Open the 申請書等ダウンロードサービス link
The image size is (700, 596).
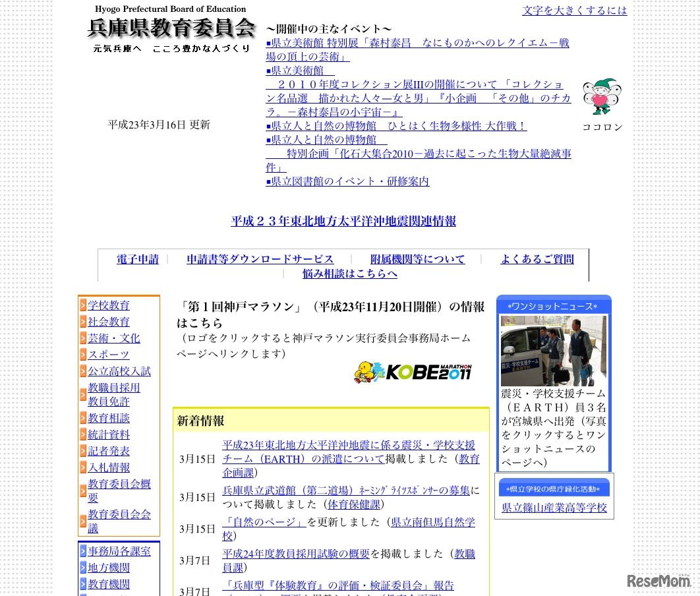click(260, 259)
